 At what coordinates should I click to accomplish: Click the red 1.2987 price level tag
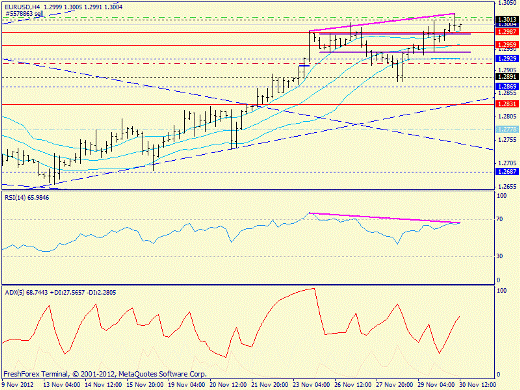click(x=507, y=32)
